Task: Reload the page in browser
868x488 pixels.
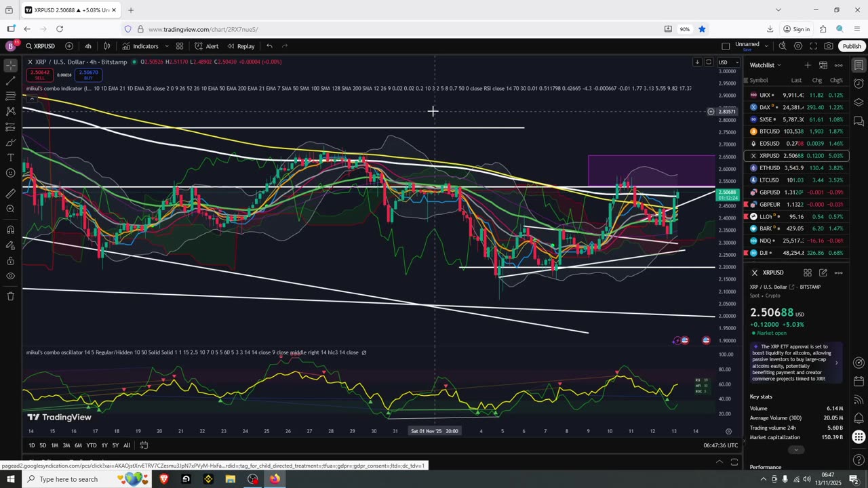Action: click(x=60, y=29)
